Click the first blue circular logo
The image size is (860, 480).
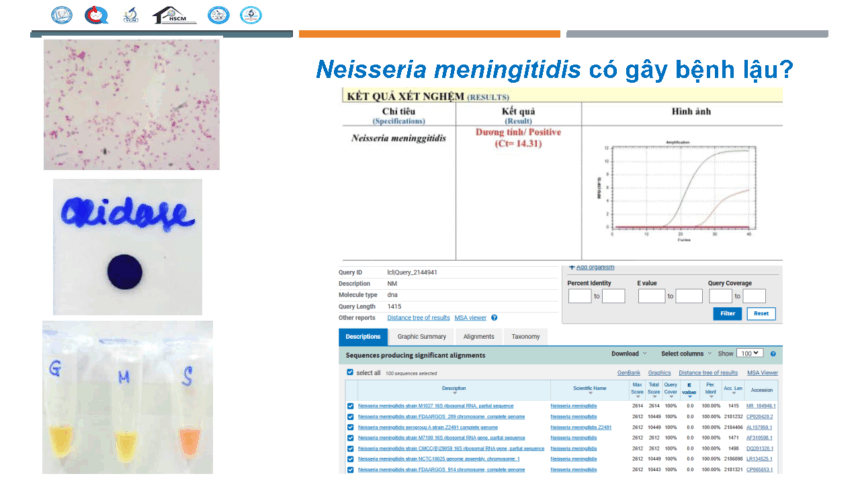point(63,15)
